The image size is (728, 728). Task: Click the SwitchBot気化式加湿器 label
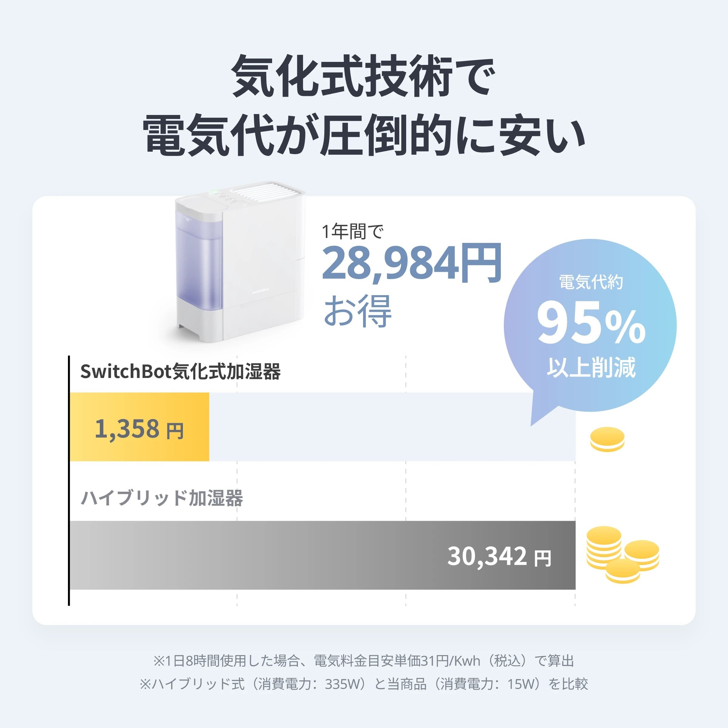tap(180, 372)
